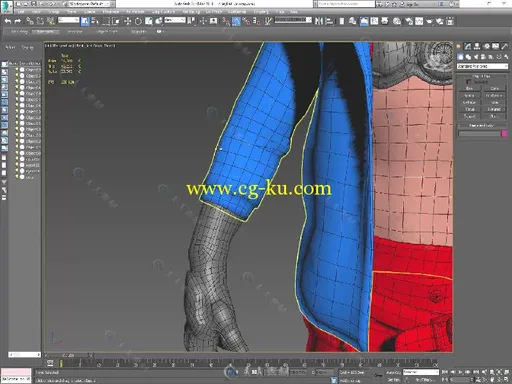512x384 pixels.
Task: Toggle the Percent Snap button
Action: pyautogui.click(x=246, y=21)
